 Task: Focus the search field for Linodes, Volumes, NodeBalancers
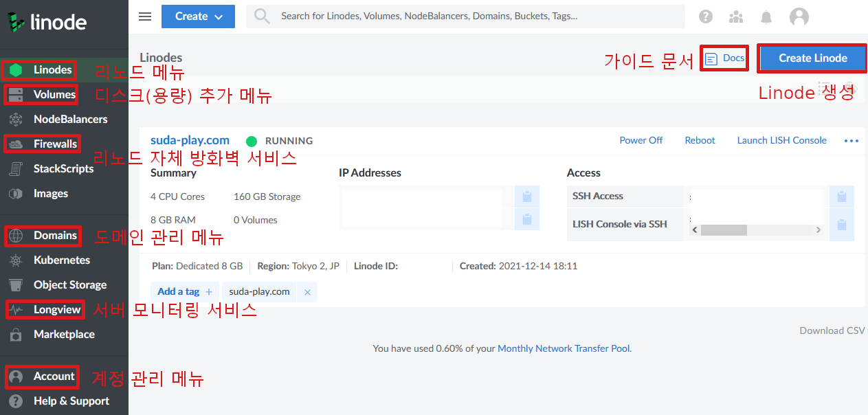point(465,16)
